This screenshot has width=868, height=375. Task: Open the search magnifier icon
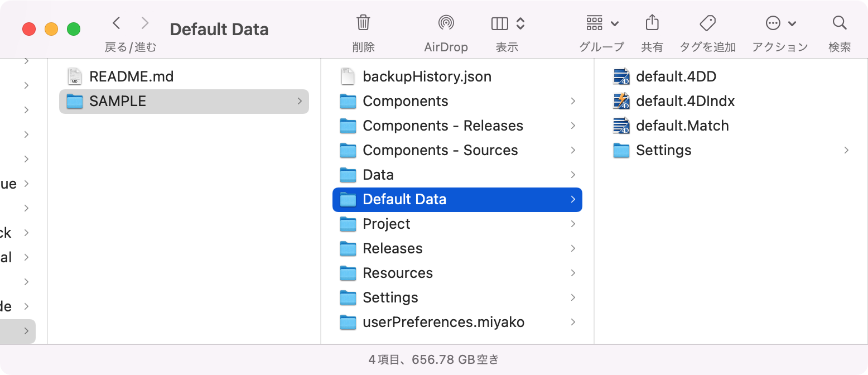pyautogui.click(x=840, y=23)
